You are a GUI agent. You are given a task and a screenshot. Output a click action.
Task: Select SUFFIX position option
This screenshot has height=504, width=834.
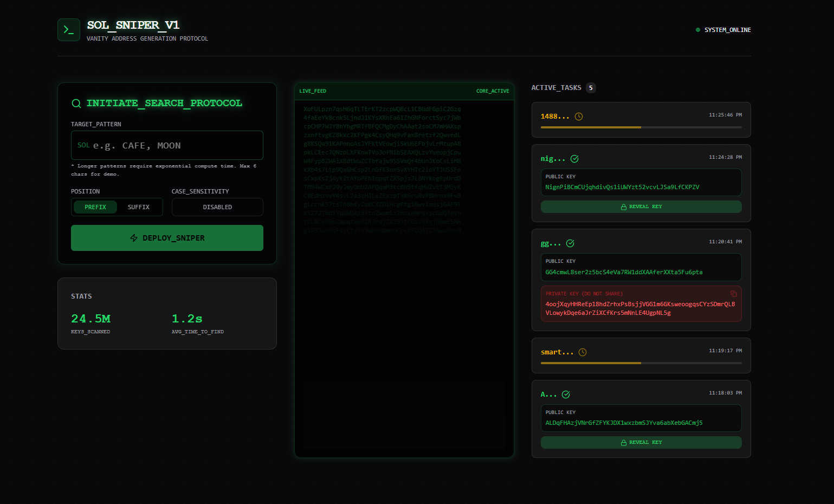tap(139, 207)
